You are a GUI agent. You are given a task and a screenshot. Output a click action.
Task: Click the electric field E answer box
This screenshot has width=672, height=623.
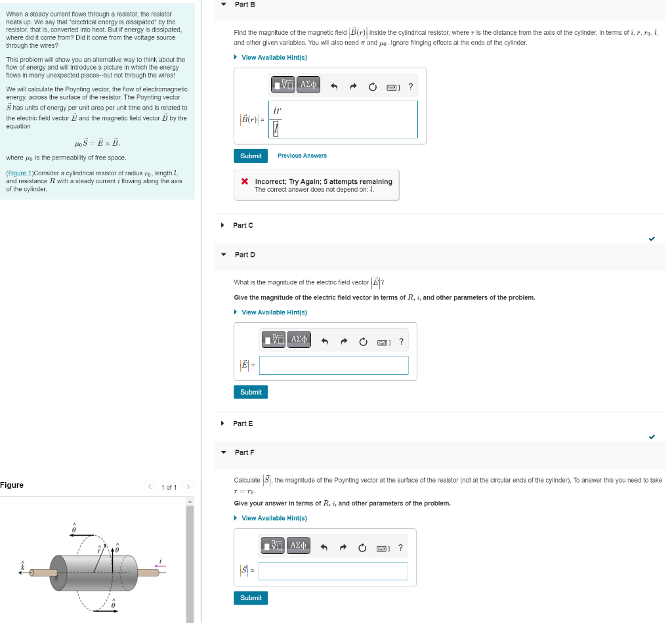tap(334, 365)
